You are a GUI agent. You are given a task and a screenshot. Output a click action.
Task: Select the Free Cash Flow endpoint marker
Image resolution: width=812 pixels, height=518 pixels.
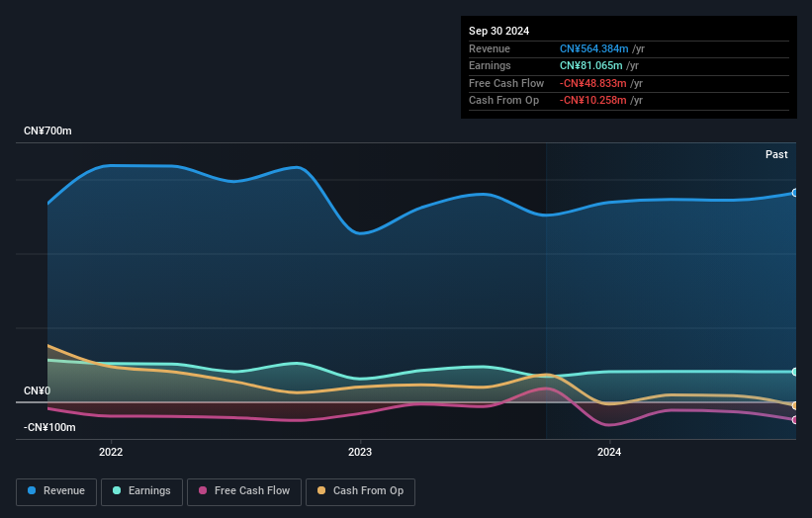click(795, 420)
